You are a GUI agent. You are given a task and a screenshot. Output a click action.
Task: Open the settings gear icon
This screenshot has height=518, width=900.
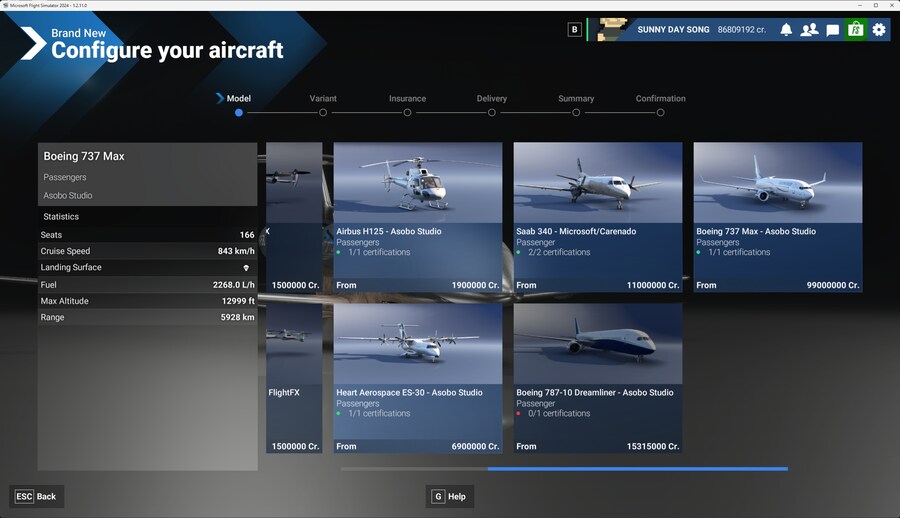878,30
